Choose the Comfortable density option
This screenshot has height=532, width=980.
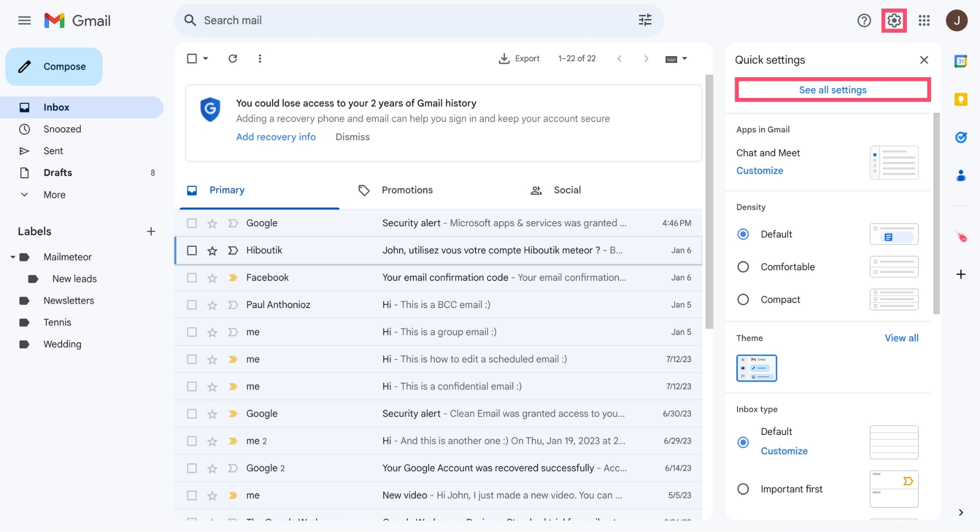coord(743,267)
